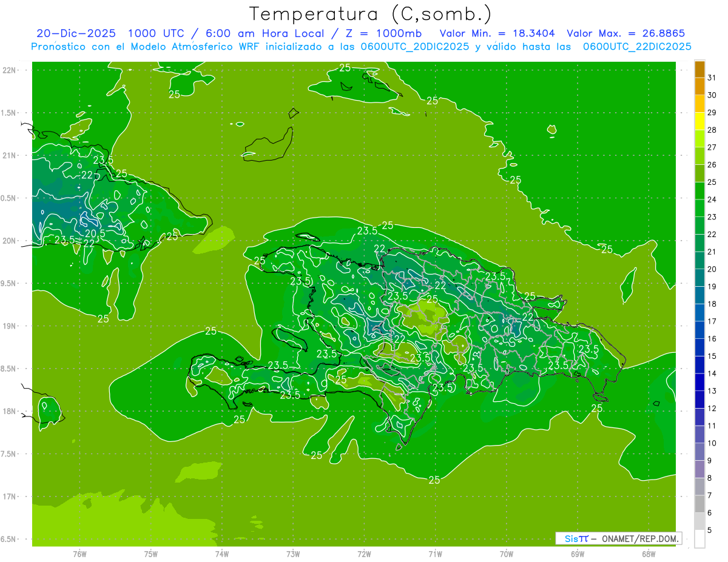Click the "17N" latitude axis label
Screen dimensions: 728x562
click(x=10, y=497)
